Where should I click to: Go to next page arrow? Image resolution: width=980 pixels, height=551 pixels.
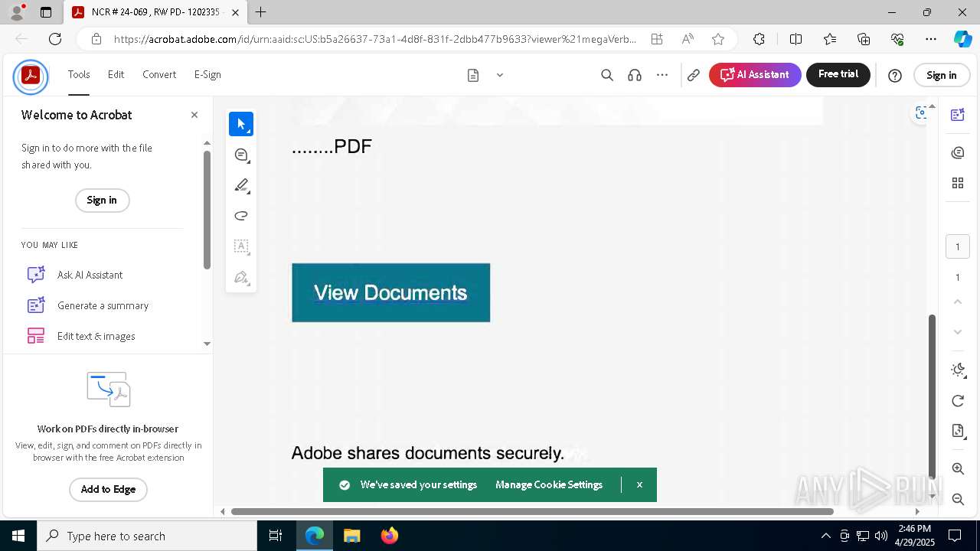tap(958, 332)
